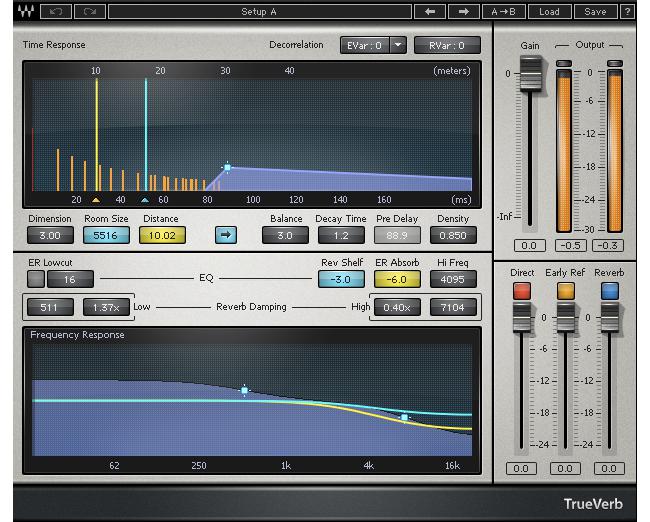Go to next preset with right arrow
650x522 pixels.
tap(464, 12)
